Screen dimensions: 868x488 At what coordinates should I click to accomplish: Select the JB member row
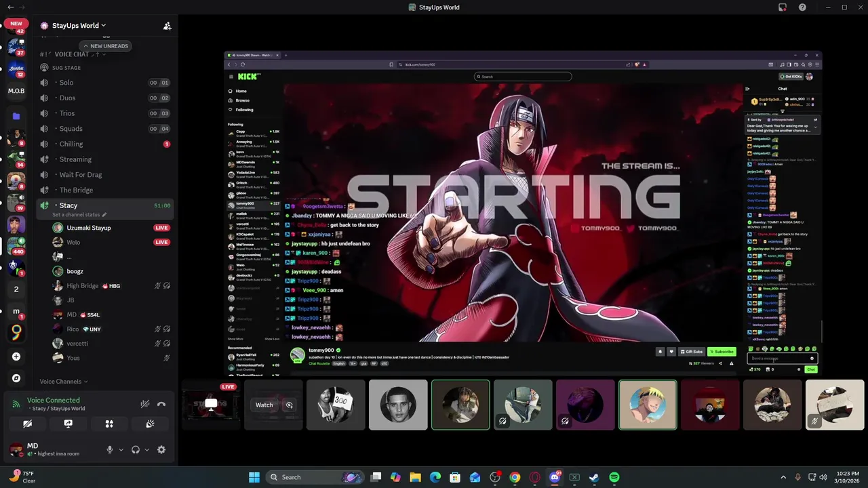(111, 300)
